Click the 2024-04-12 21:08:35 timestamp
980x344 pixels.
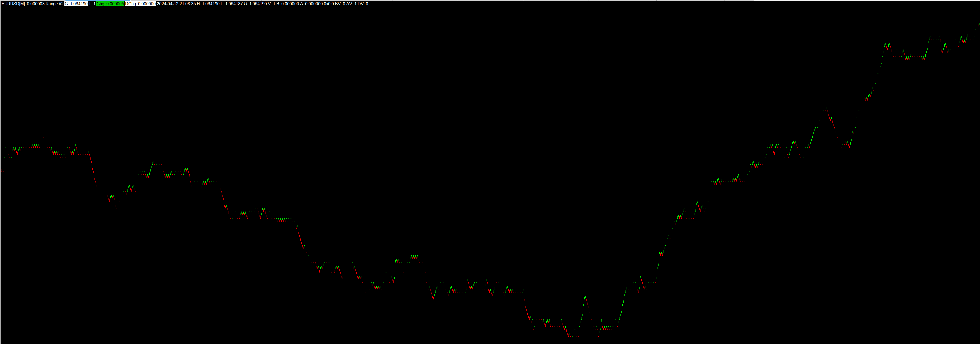[176, 4]
